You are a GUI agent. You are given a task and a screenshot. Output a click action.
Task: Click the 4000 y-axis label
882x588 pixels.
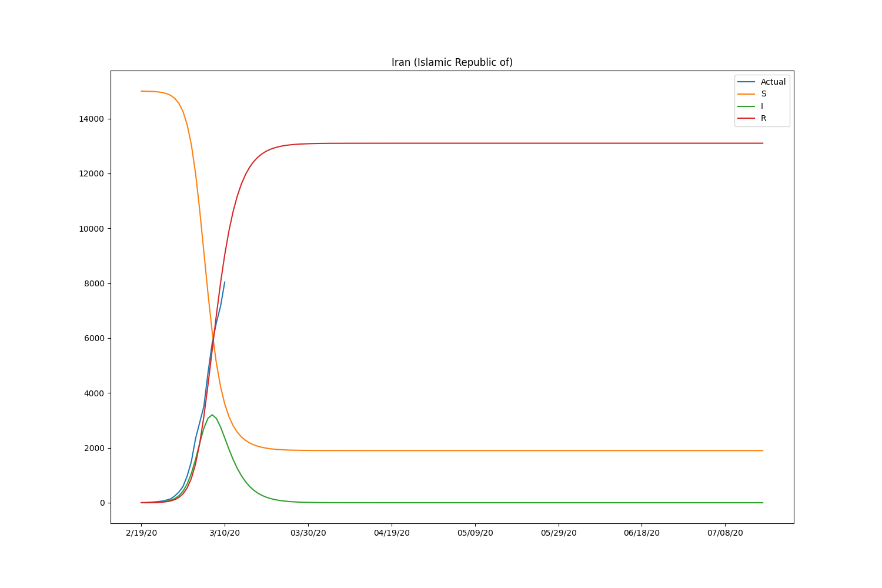click(x=94, y=393)
